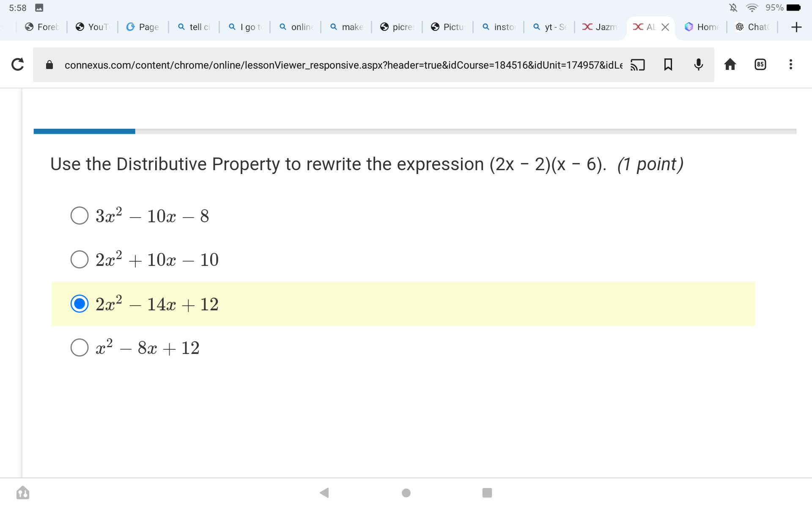This screenshot has width=812, height=508.
Task: Switch to the Chat tab
Action: point(752,27)
